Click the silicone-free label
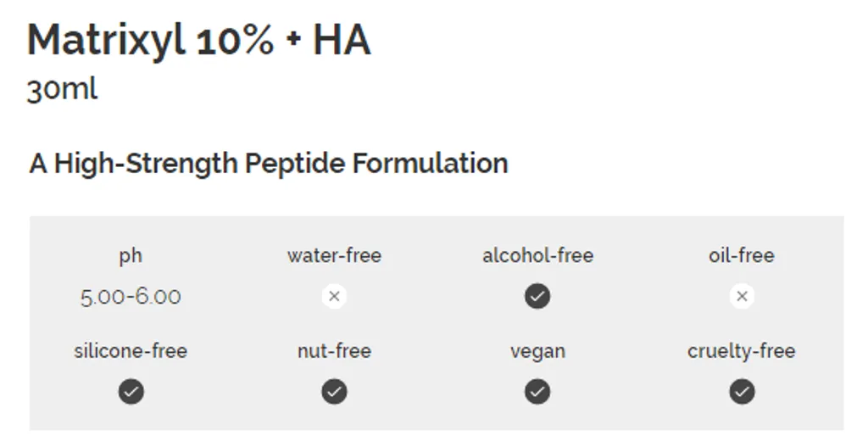This screenshot has height=447, width=868. pos(131,350)
